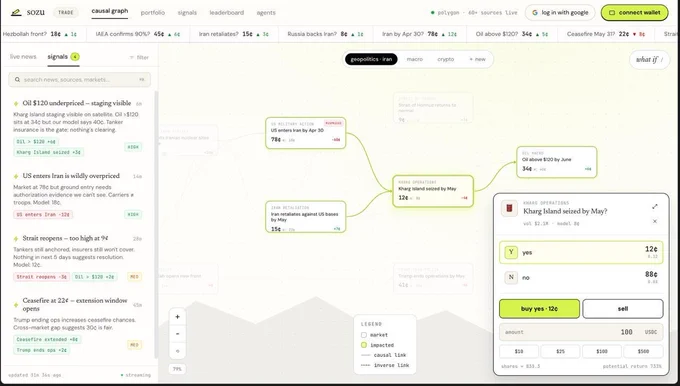
Task: Set amount with the $25 preset
Action: pyautogui.click(x=560, y=351)
